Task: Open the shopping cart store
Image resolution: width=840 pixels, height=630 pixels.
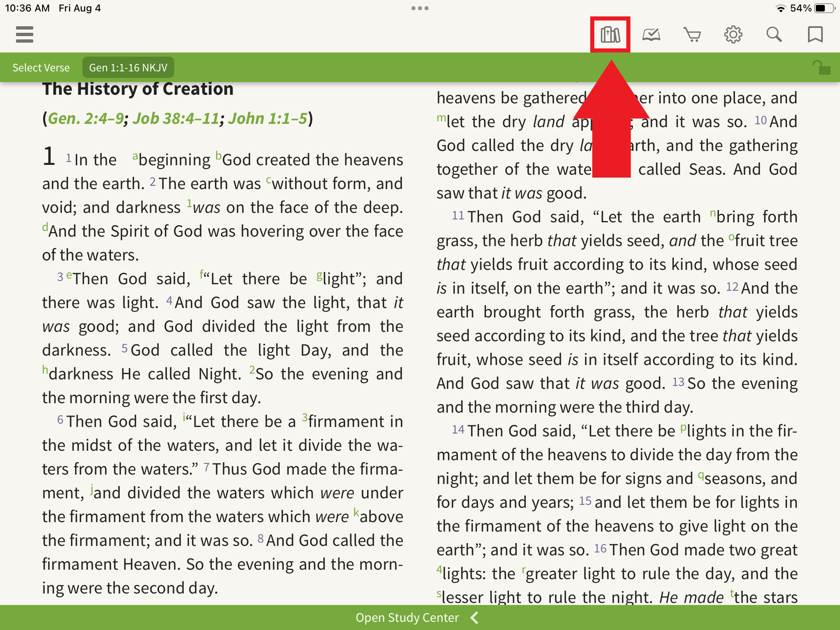Action: (x=692, y=34)
